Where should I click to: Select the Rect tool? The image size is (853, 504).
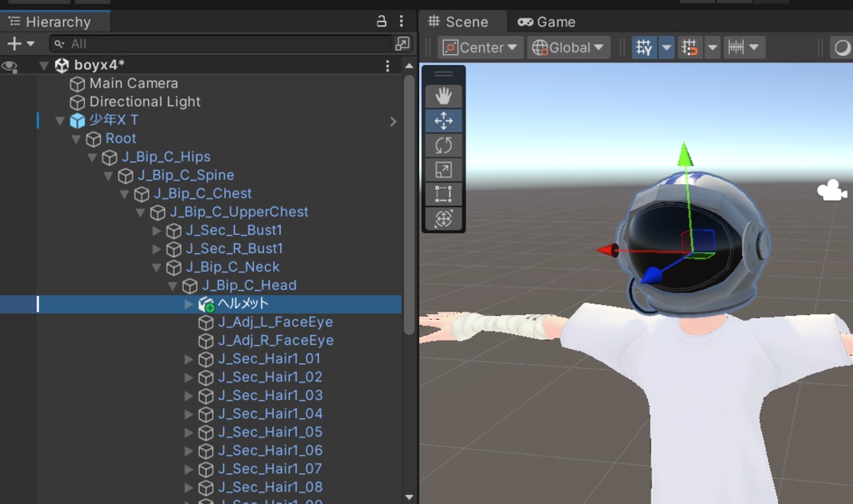click(443, 194)
